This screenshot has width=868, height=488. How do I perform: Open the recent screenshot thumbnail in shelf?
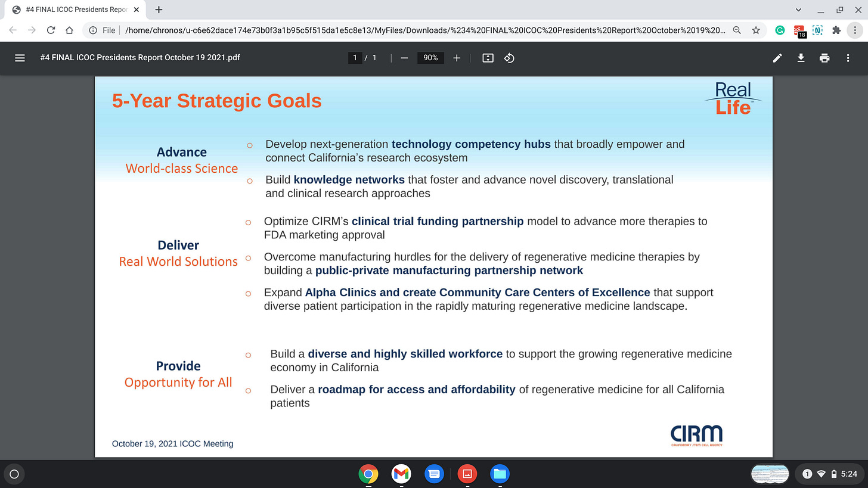click(x=770, y=474)
